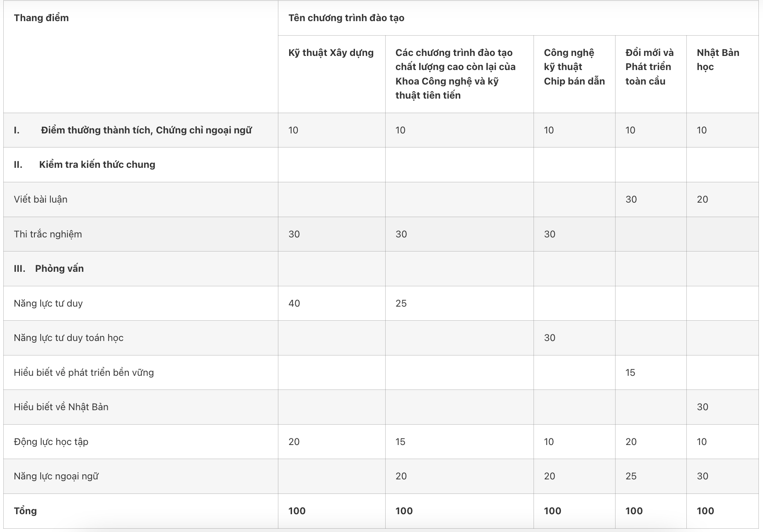Select the "Năng lực tư duy toán học" row label

tap(68, 338)
